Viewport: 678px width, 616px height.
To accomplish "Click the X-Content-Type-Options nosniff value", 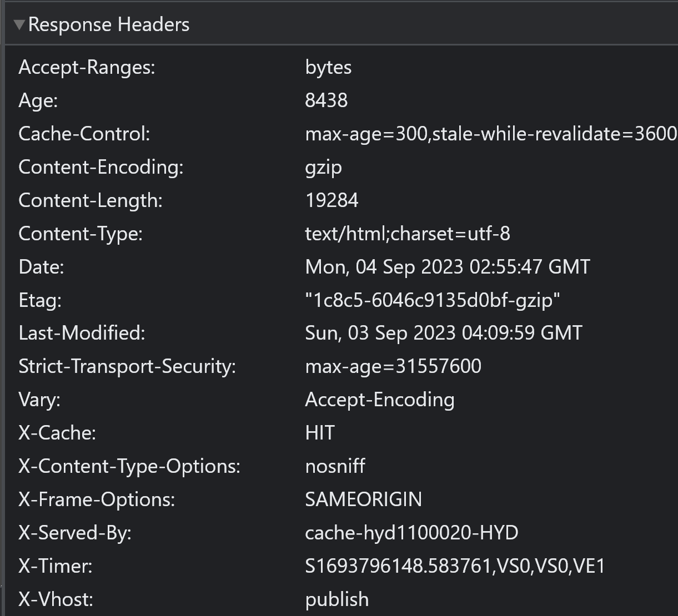I will 335,466.
